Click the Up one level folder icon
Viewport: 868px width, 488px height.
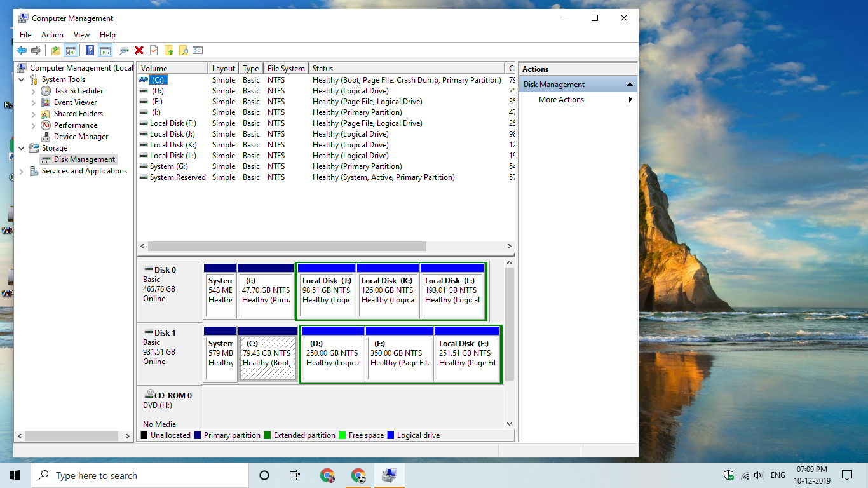(x=56, y=50)
